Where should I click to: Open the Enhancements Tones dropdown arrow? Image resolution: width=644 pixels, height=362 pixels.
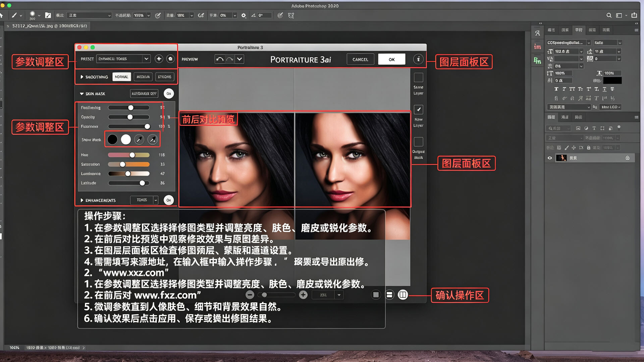point(156,200)
